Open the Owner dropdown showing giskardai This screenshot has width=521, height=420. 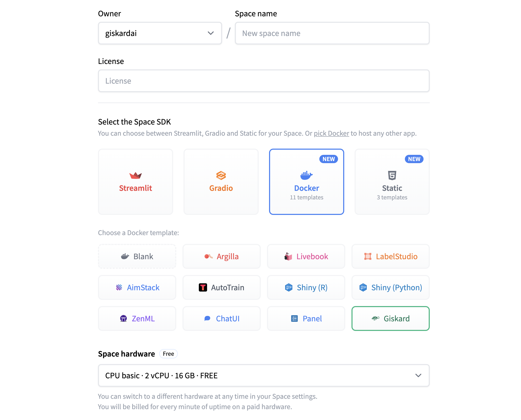click(x=160, y=33)
